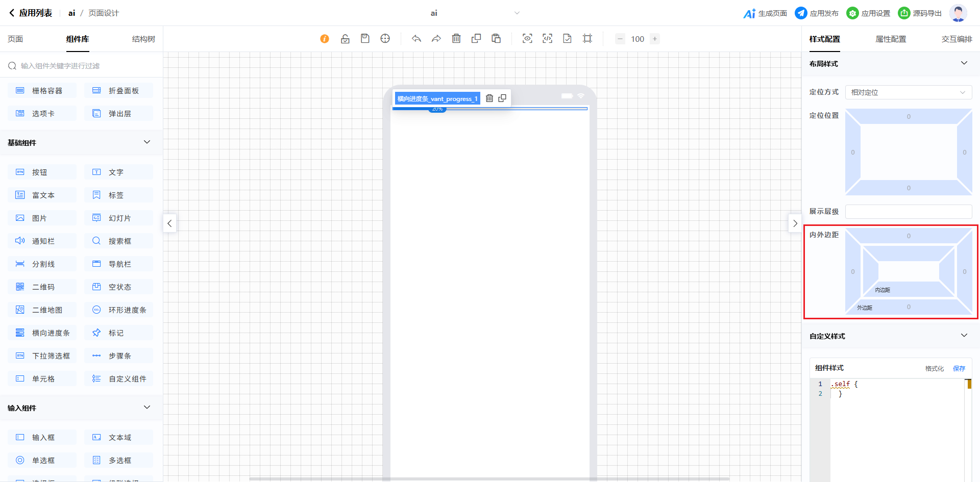The width and height of the screenshot is (980, 482).
Task: Delete the selected progress bar component
Action: coord(489,98)
